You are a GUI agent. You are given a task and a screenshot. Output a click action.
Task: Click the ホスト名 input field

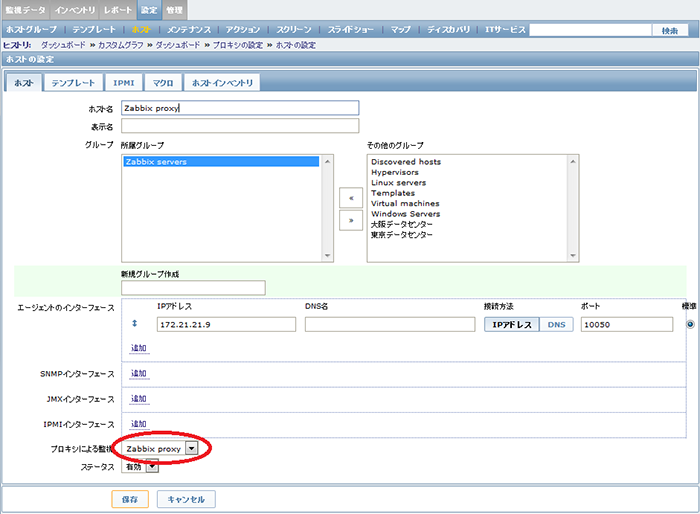pos(239,108)
